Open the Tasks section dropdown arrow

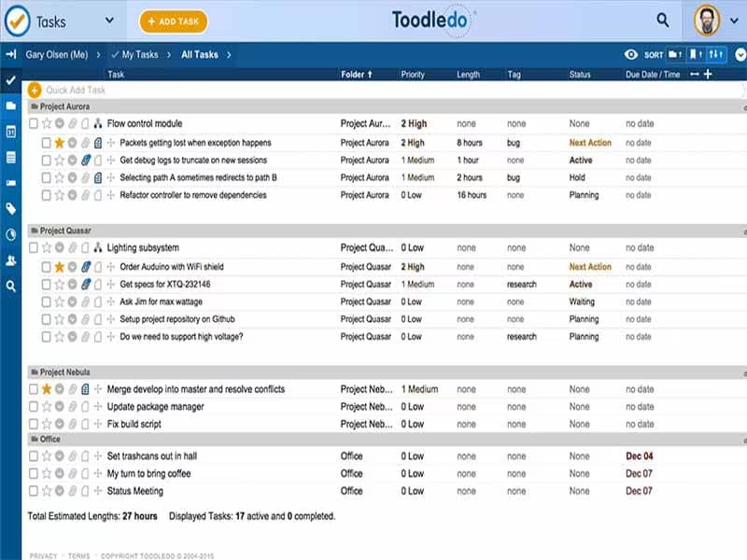pyautogui.click(x=109, y=21)
